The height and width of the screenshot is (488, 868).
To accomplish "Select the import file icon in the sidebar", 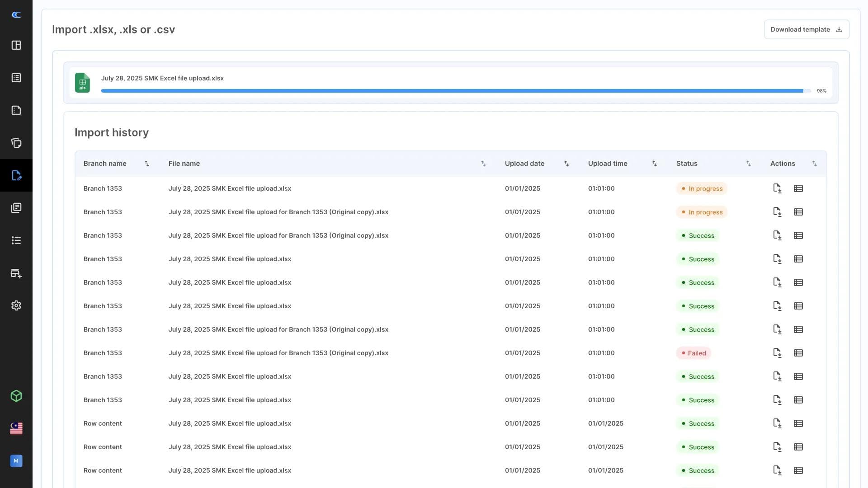I will point(16,175).
